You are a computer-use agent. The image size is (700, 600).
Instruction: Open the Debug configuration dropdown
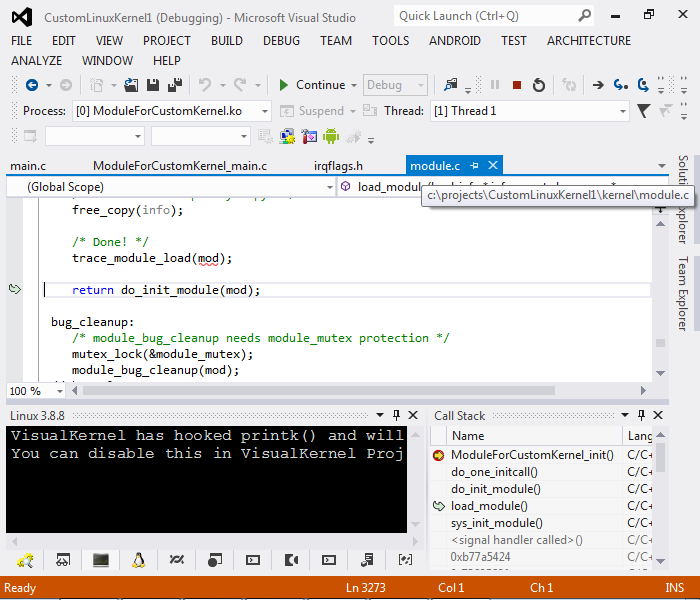click(x=395, y=85)
